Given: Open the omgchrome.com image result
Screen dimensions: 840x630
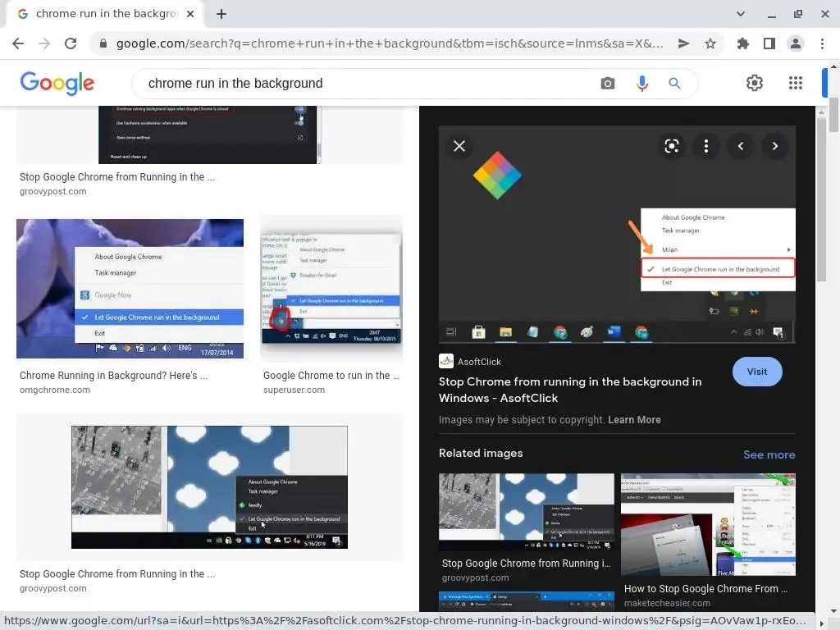Looking at the screenshot, I should pyautogui.click(x=130, y=289).
